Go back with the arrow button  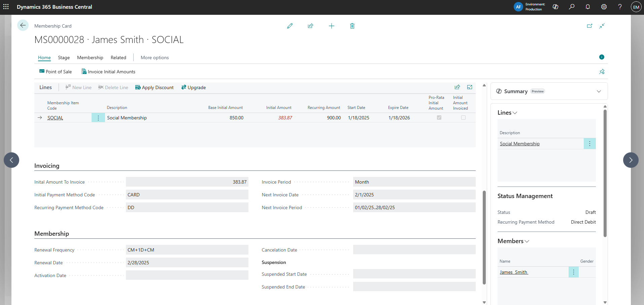(x=23, y=25)
